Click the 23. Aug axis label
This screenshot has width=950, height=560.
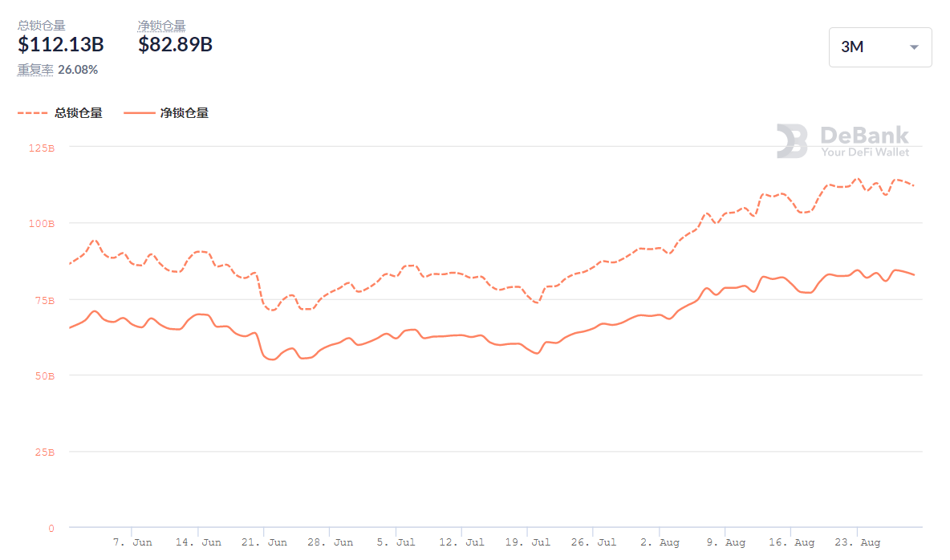pos(856,543)
